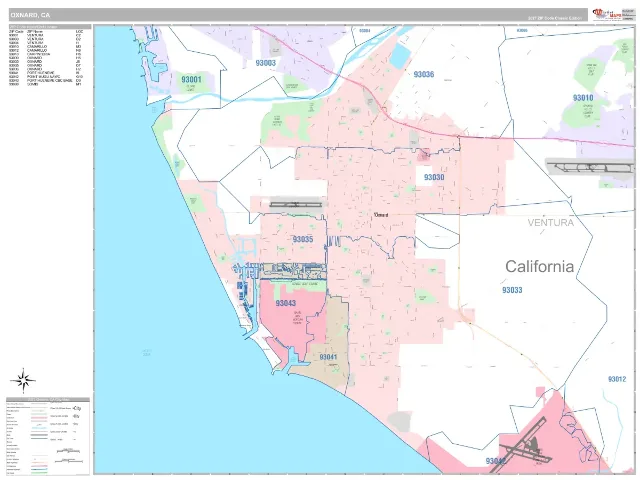The width and height of the screenshot is (640, 480).
Task: Click the 'POINT MUGU NAWC' index row
Action: click(x=46, y=77)
